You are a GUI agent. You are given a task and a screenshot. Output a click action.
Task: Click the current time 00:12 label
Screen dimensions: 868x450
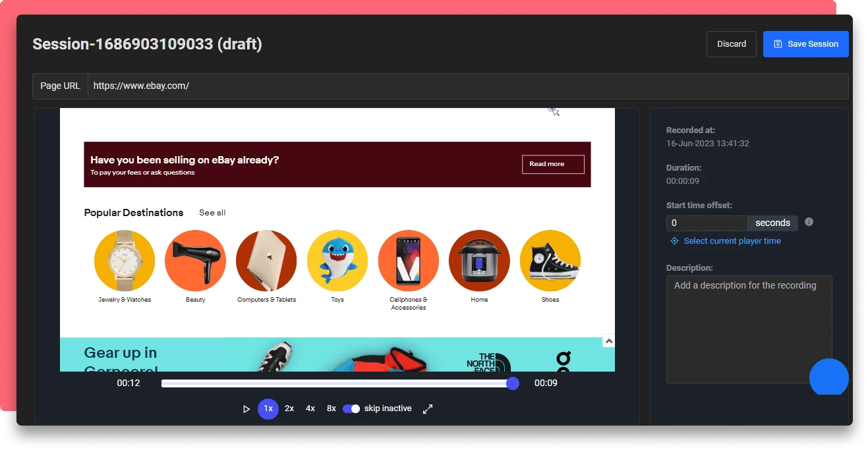click(129, 383)
